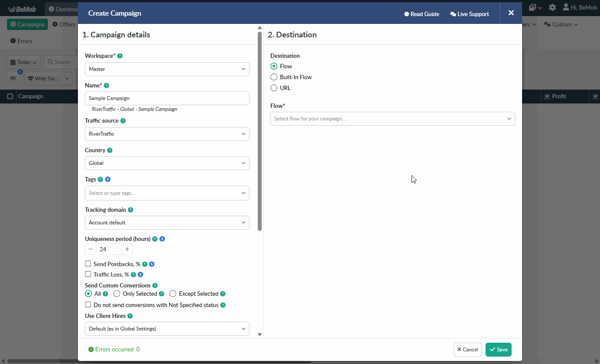Click the token icon beside Uniqueness period
600x364 pixels.
(162, 238)
